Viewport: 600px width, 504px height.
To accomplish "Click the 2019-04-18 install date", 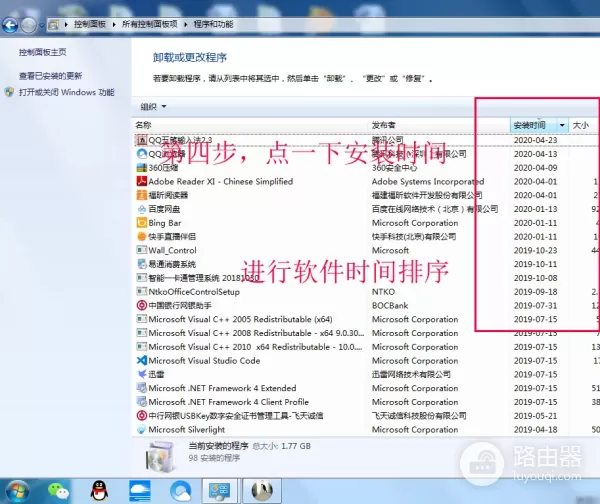I will click(535, 429).
